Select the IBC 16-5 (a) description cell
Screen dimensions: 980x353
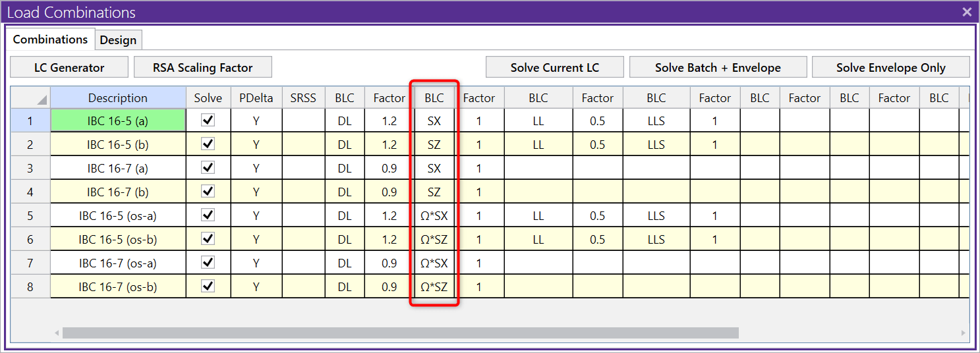click(118, 121)
